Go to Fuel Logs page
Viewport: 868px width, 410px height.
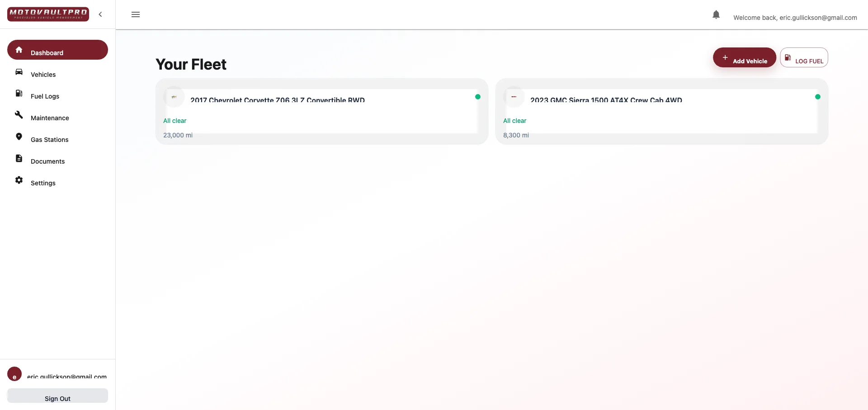(x=45, y=96)
